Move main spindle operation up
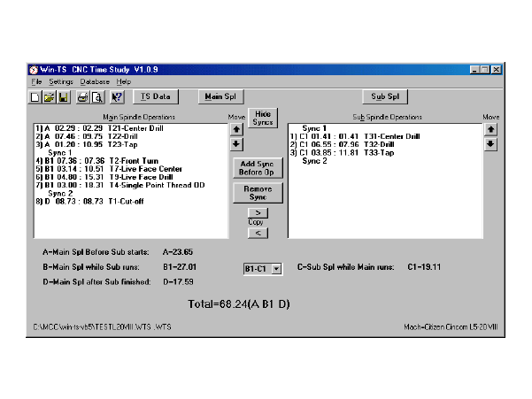This screenshot has width=532, height=399. tap(235, 128)
